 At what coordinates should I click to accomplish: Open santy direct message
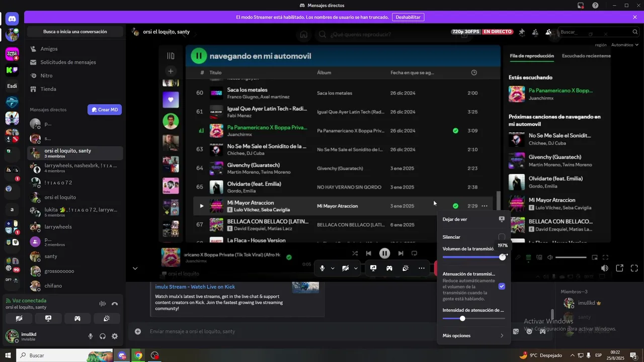74,256
